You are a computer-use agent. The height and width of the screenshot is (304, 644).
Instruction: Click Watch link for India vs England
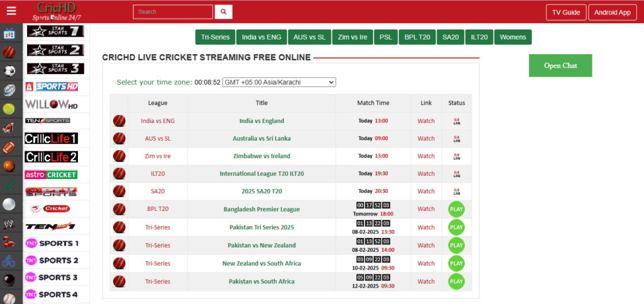[x=426, y=121]
